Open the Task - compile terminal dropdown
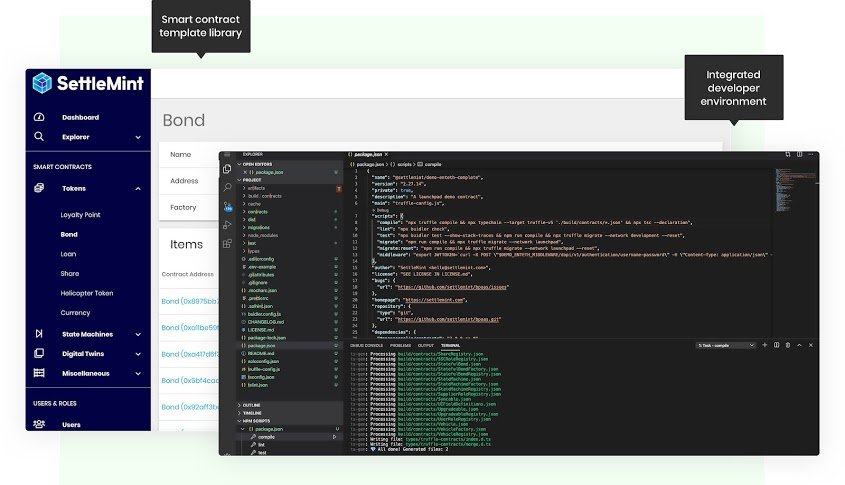845x485 pixels. [x=725, y=345]
